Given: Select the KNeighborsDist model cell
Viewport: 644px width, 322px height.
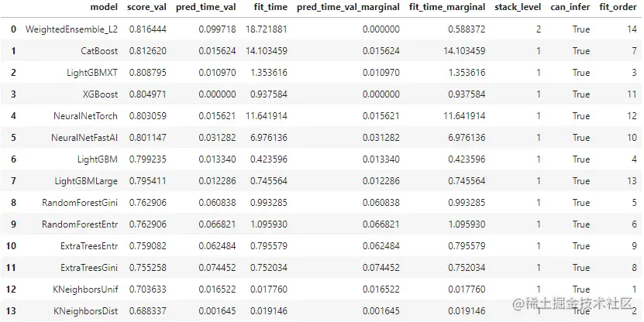Looking at the screenshot, I should coord(85,311).
